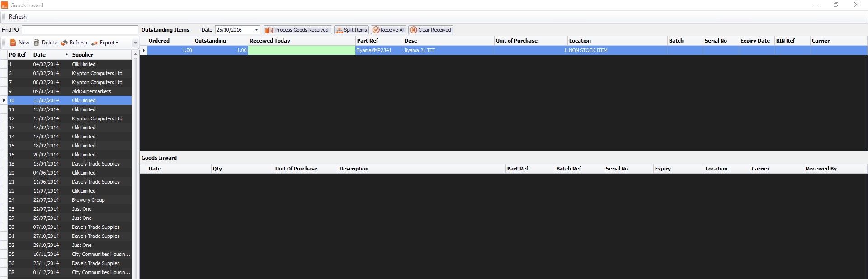The height and width of the screenshot is (279, 868).
Task: Expand the PO toolbar overflow arrow
Action: [135, 43]
